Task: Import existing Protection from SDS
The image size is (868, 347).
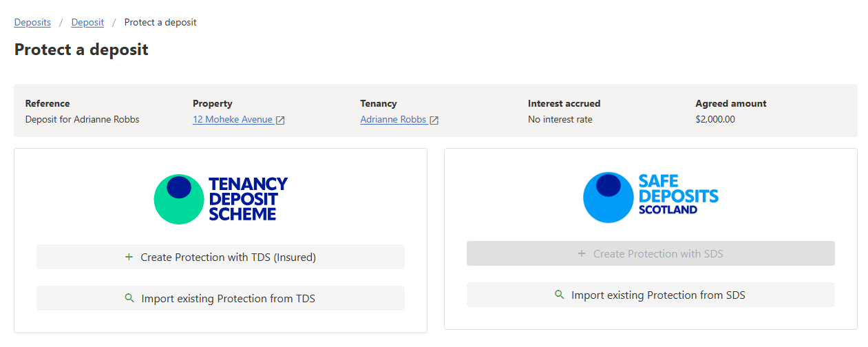Action: pyautogui.click(x=650, y=295)
